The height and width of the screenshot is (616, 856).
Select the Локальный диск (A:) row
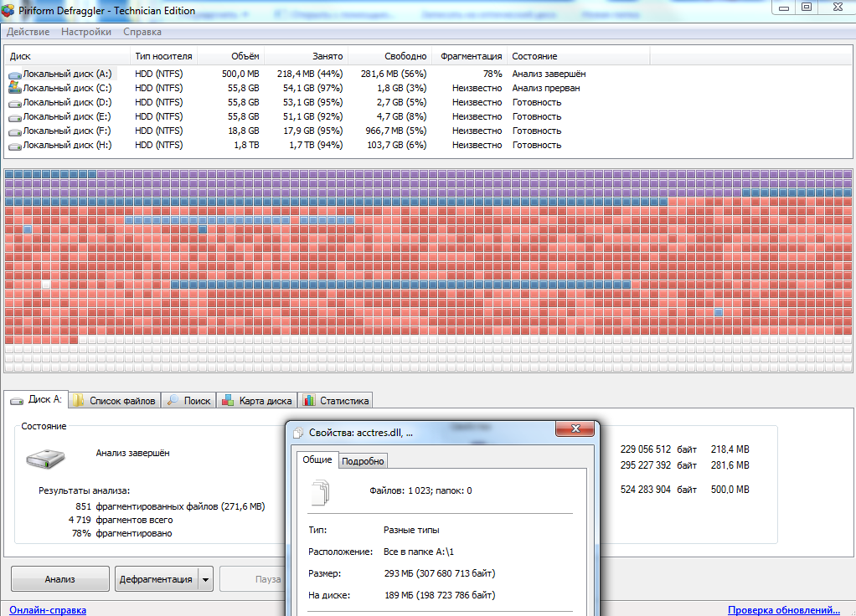tap(327, 74)
